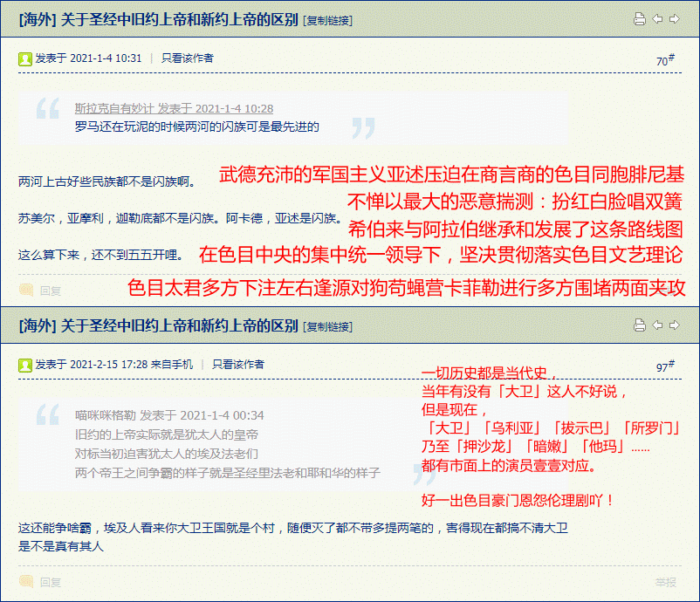Show only this author's posts for post 70
This screenshot has height=602, width=700.
(x=188, y=58)
